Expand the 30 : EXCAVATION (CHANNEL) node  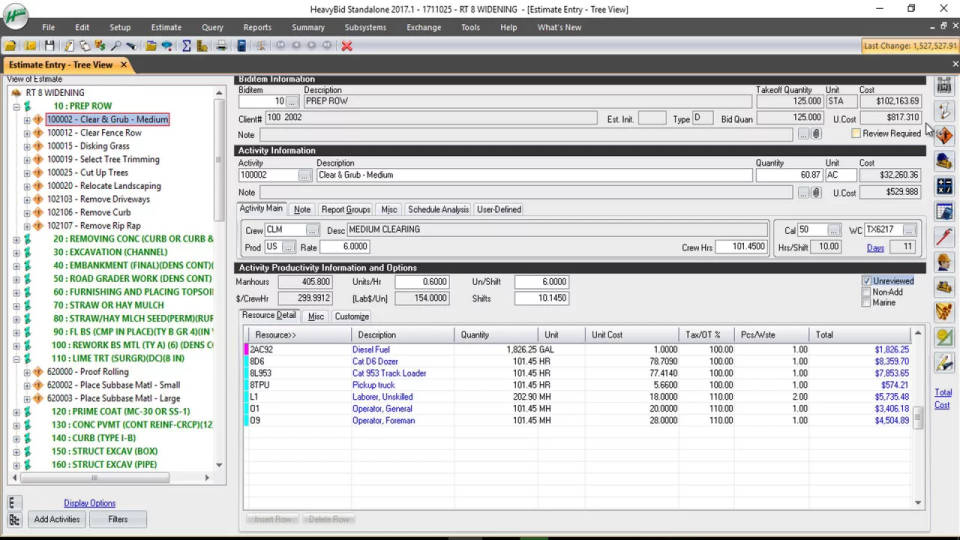pos(16,252)
